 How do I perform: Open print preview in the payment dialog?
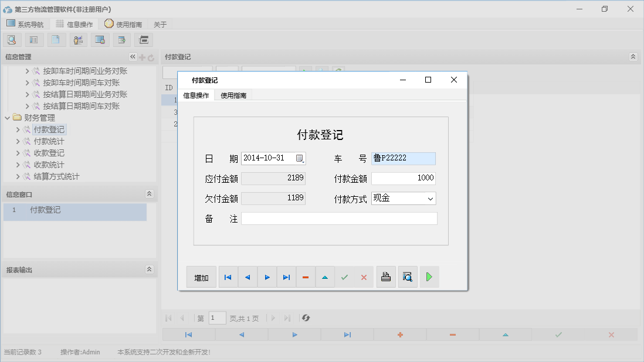coord(408,276)
